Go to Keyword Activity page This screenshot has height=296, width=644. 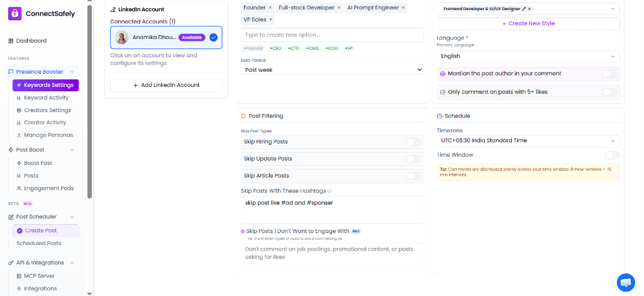[45, 98]
